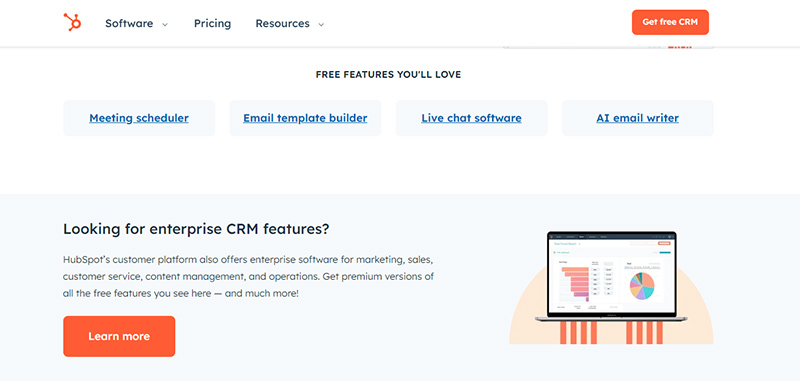Click the 'Looking for enterprise CRM features?' heading
This screenshot has height=381, width=800.
[x=196, y=229]
